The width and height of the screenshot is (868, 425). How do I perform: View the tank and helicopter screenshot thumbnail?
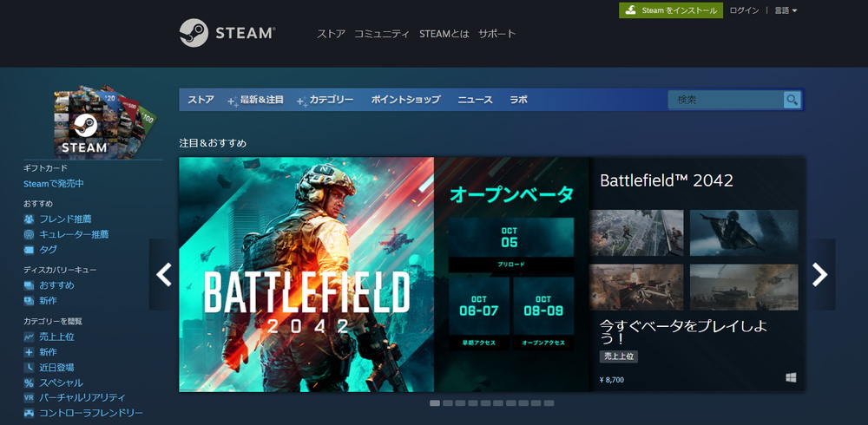coord(744,287)
